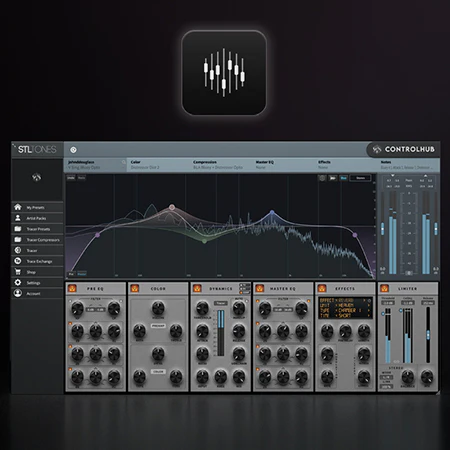Viewport: 450px width, 450px height.
Task: Click the Limiter Threshold value field
Action: (388, 303)
